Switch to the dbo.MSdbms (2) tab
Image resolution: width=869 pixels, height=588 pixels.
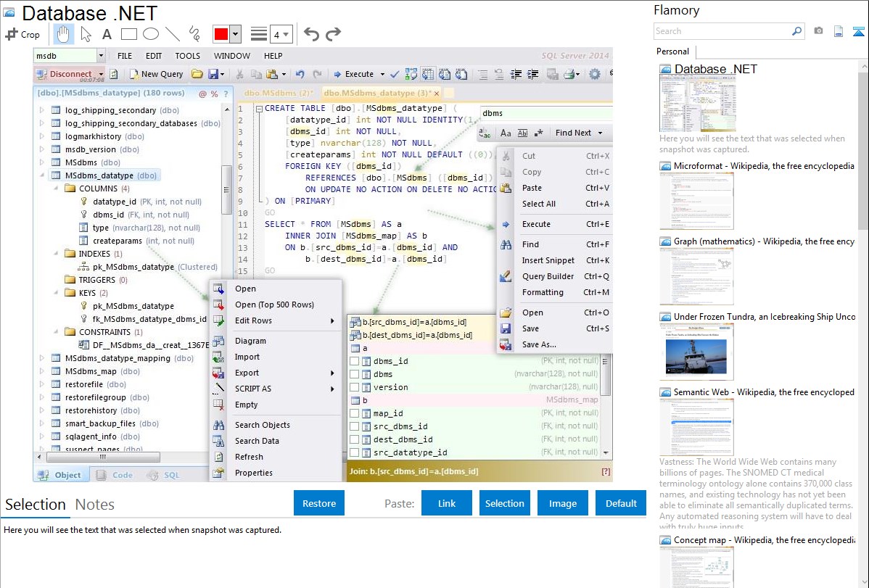click(x=279, y=93)
